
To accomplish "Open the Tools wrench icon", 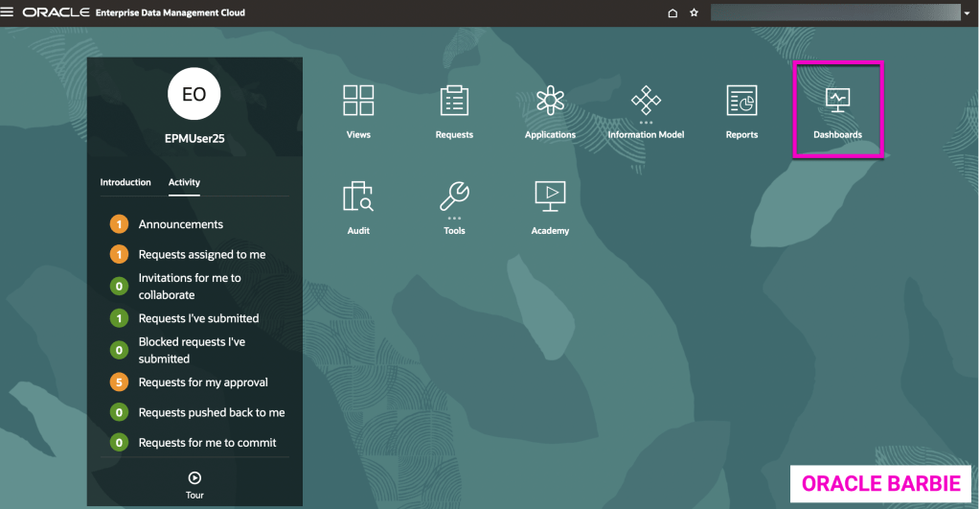I will point(454,196).
